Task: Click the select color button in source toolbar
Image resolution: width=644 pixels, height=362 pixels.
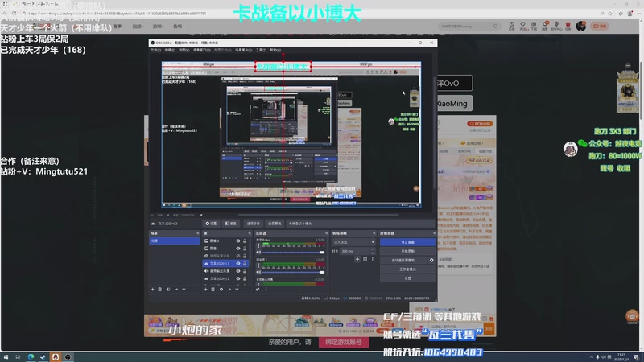Action: tap(275, 224)
